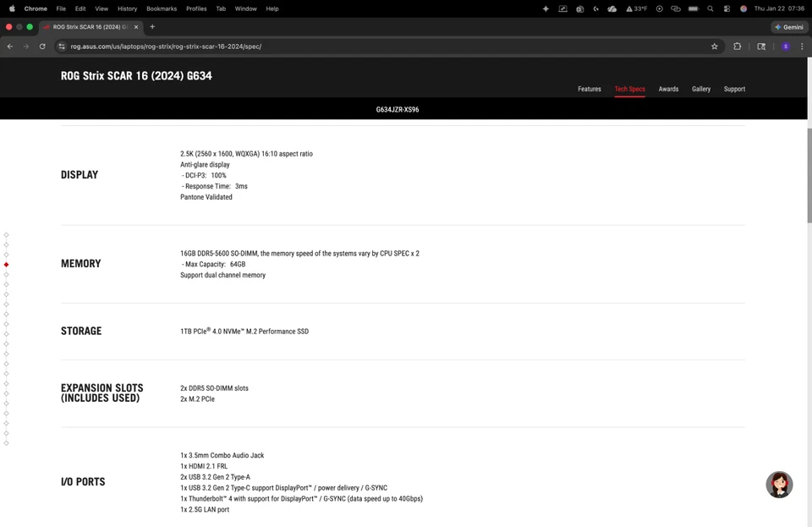Open the Apple menu
This screenshot has width=812, height=527.
(x=12, y=8)
